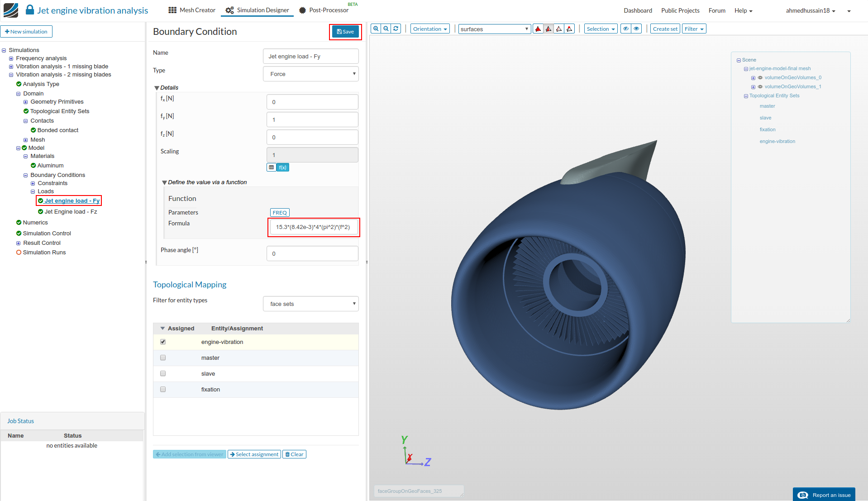Viewport: 868px width, 501px height.
Task: Expand the Constraints tree node
Action: point(33,183)
